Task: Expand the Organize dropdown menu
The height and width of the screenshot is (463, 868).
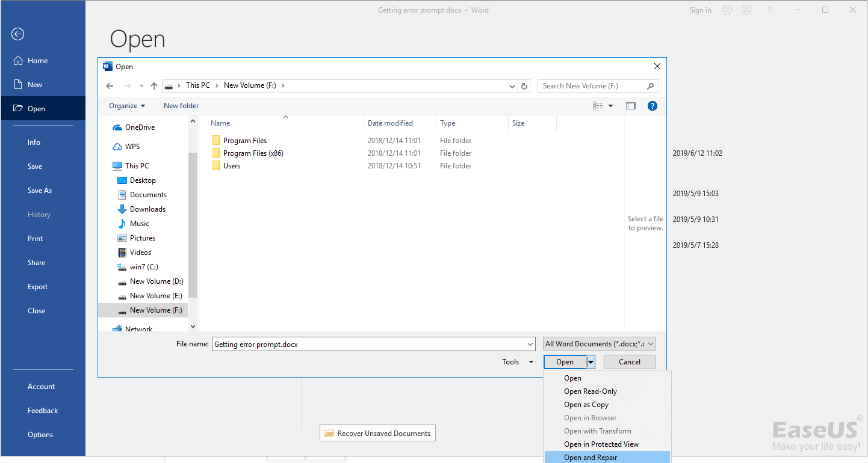Action: 127,106
